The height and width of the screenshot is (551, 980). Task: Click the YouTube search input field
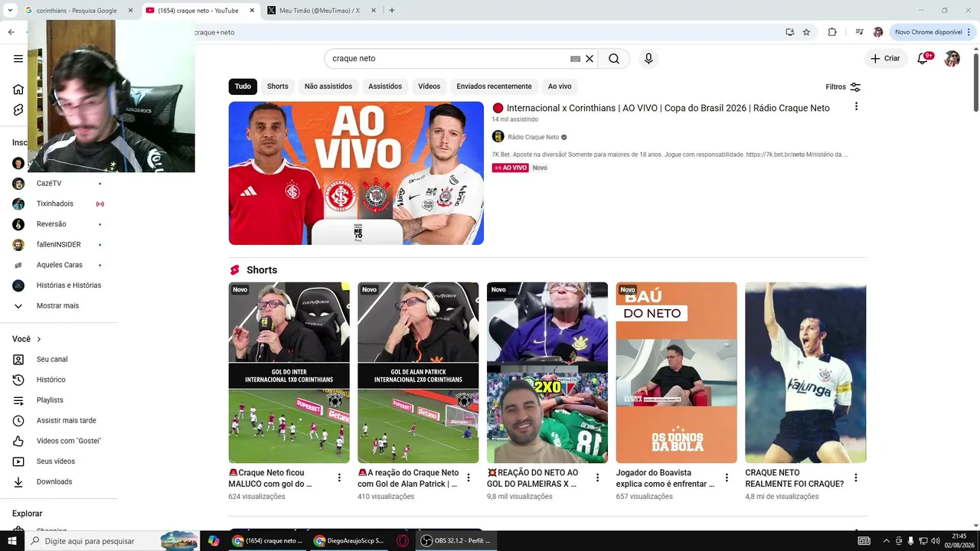(x=448, y=59)
